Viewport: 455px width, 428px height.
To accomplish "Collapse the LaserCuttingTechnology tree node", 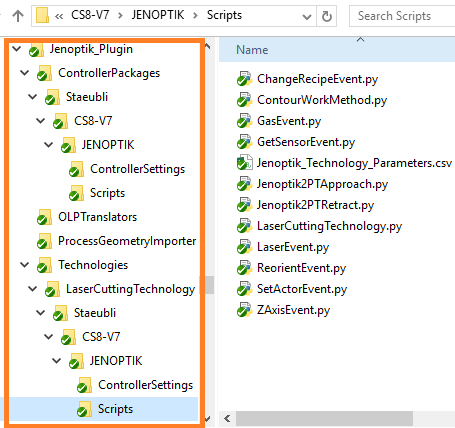I will coord(32,289).
